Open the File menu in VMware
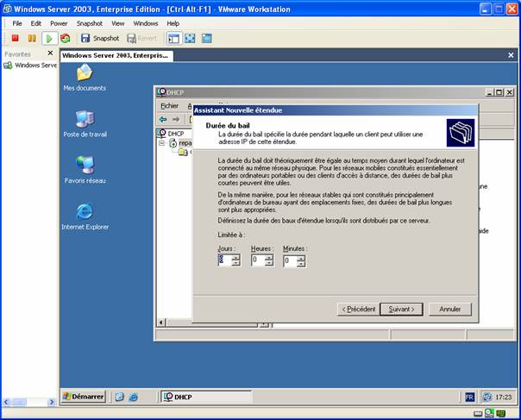 pyautogui.click(x=17, y=23)
